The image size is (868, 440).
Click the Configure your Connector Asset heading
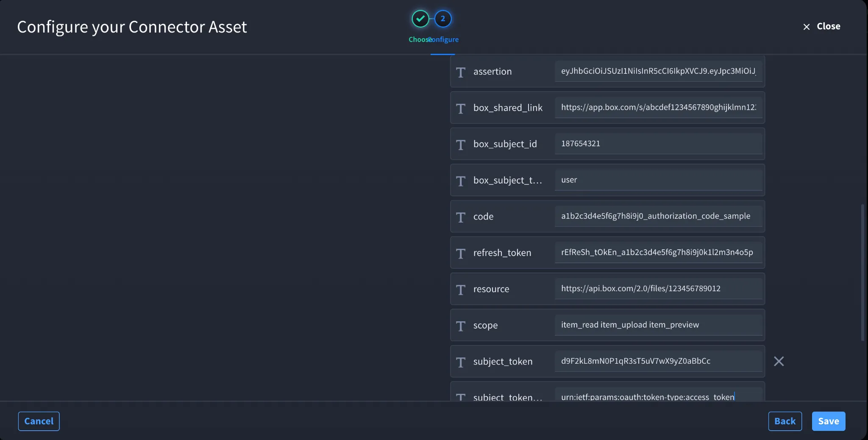tap(132, 27)
